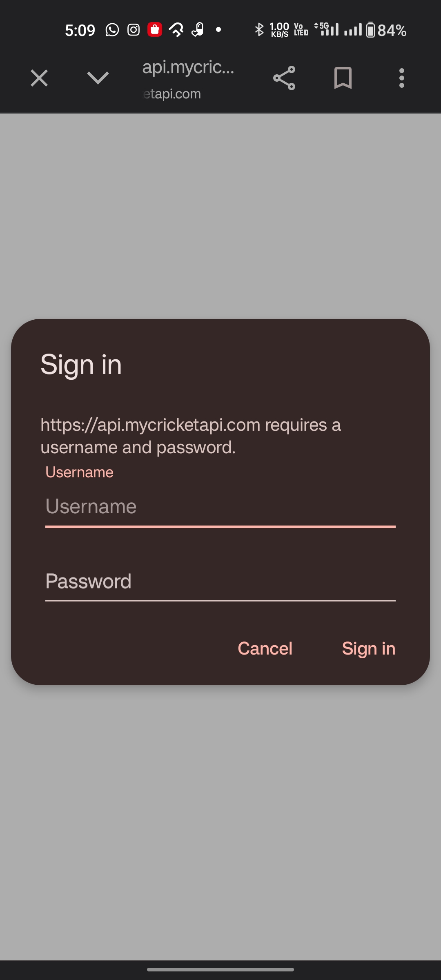Cancel the sign in dialog
The width and height of the screenshot is (441, 980).
pyautogui.click(x=265, y=648)
